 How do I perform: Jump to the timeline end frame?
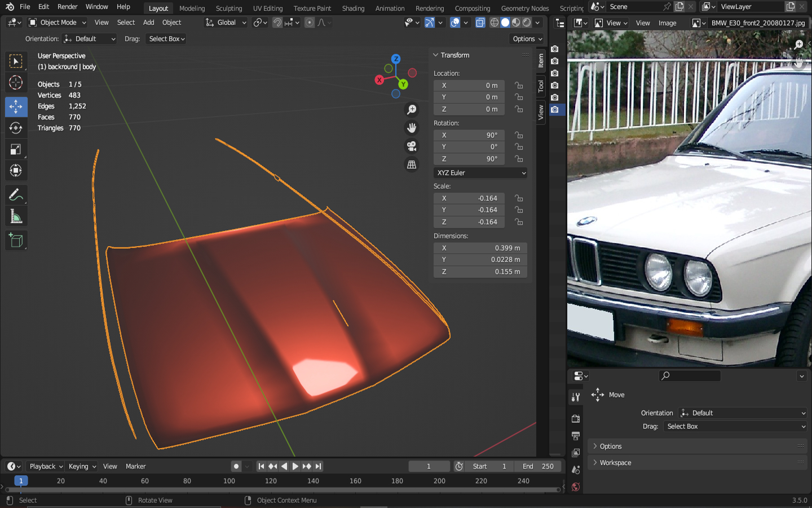tap(319, 466)
